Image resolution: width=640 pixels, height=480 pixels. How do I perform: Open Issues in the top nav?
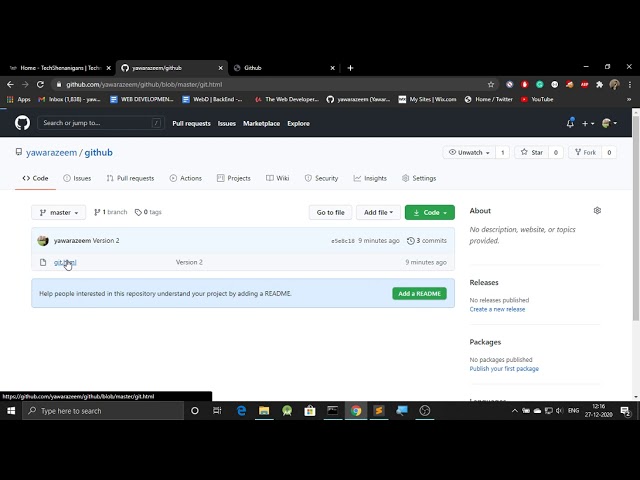coord(227,123)
